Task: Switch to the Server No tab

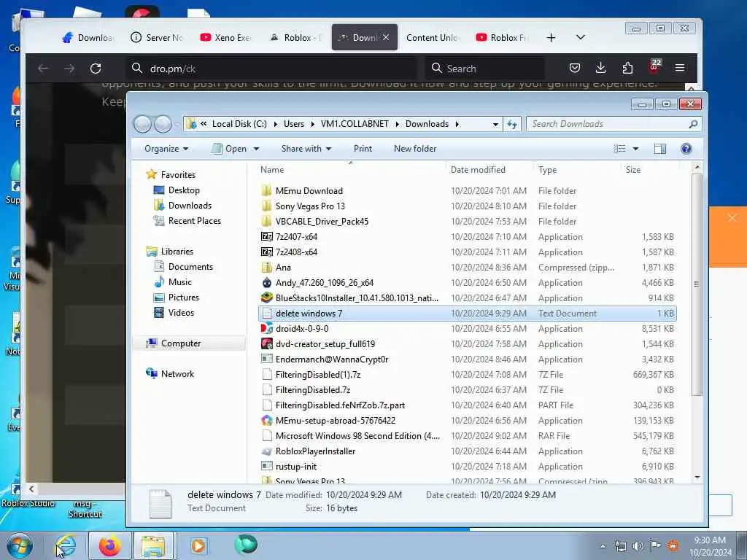Action: [158, 37]
